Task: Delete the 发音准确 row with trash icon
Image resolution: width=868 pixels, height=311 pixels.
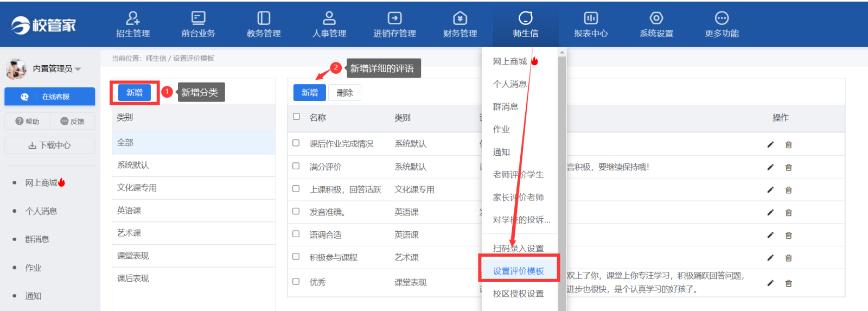Action: click(x=789, y=212)
